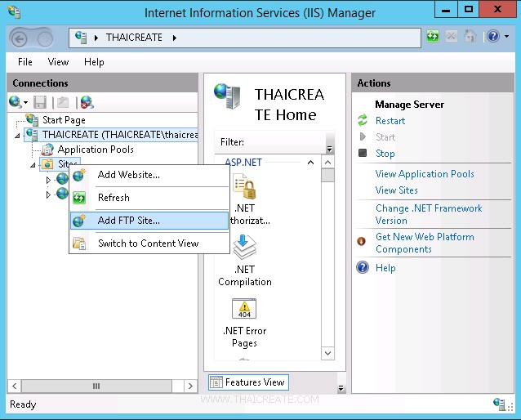This screenshot has height=420, width=521.
Task: Select Application Pools node
Action: pyautogui.click(x=96, y=150)
